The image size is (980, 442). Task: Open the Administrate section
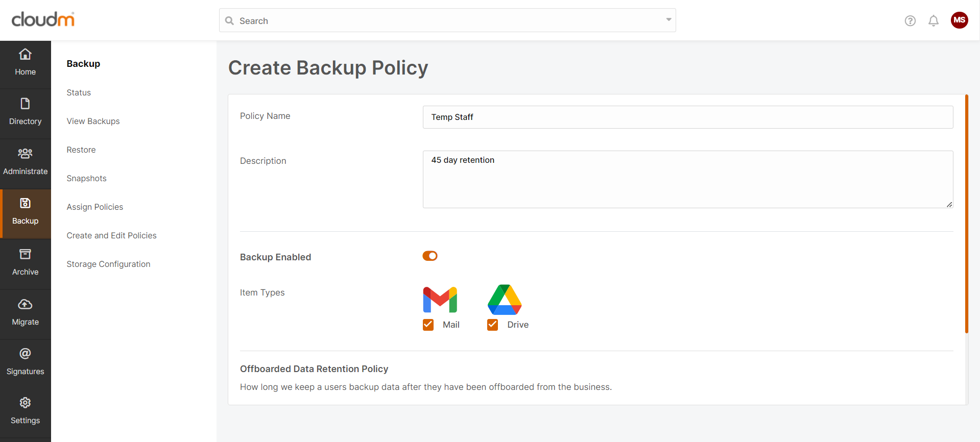pos(25,161)
